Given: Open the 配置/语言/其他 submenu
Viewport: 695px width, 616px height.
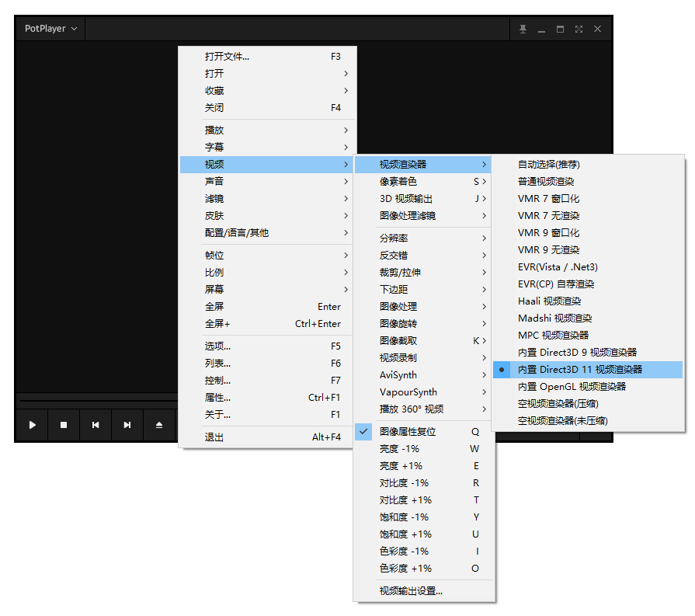Looking at the screenshot, I should 266,233.
